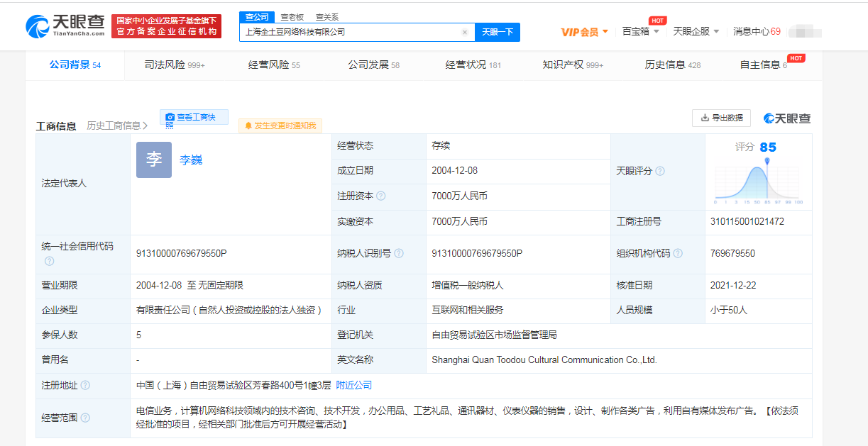868x446 pixels.
Task: Clear the search box with the X icon
Action: [465, 33]
